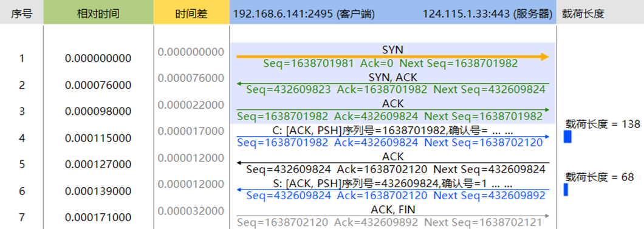
Task: Click sequence number 4 row
Action: [22, 138]
